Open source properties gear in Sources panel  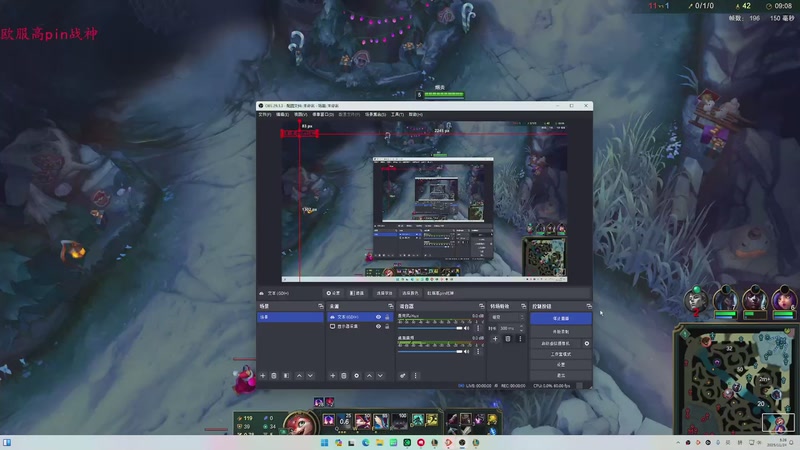click(x=357, y=376)
